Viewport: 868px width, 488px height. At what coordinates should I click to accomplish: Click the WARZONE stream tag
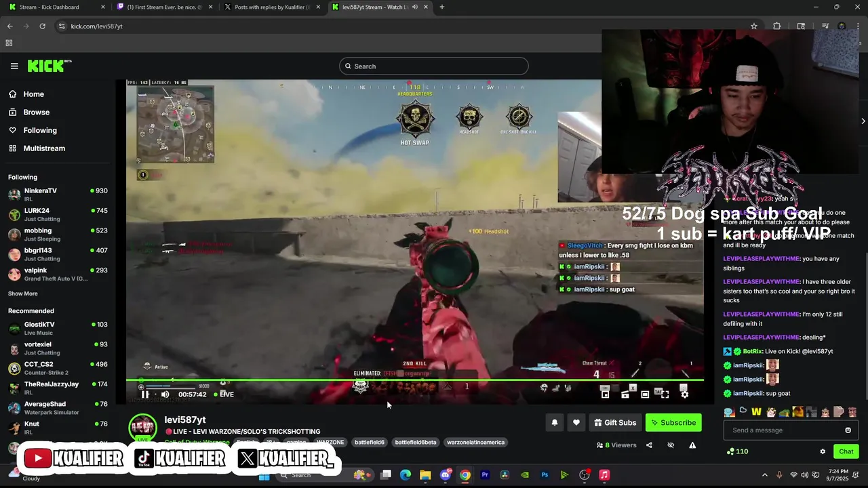pyautogui.click(x=330, y=442)
